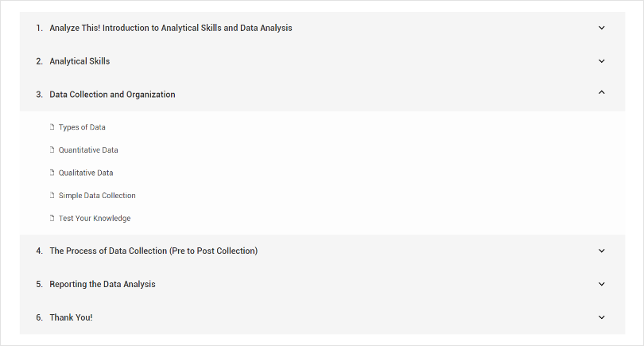Expand the Thank You! section chevron
The height and width of the screenshot is (346, 644).
tap(602, 317)
